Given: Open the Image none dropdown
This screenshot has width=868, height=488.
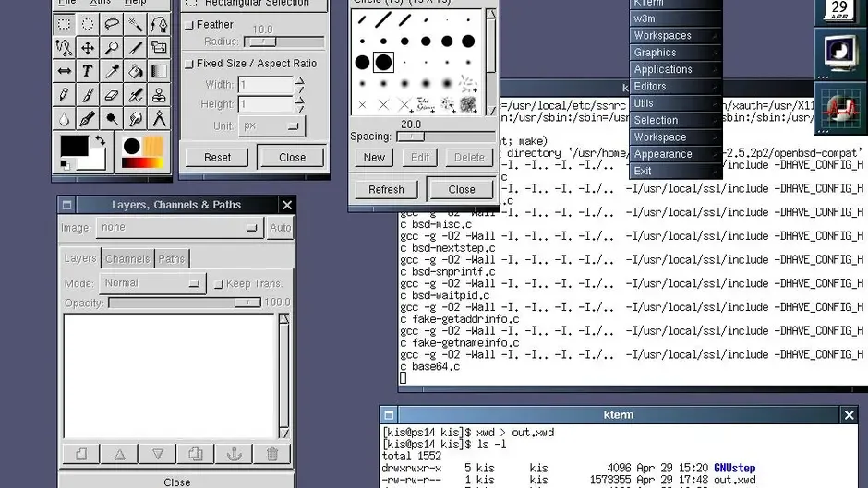Looking at the screenshot, I should click(179, 228).
